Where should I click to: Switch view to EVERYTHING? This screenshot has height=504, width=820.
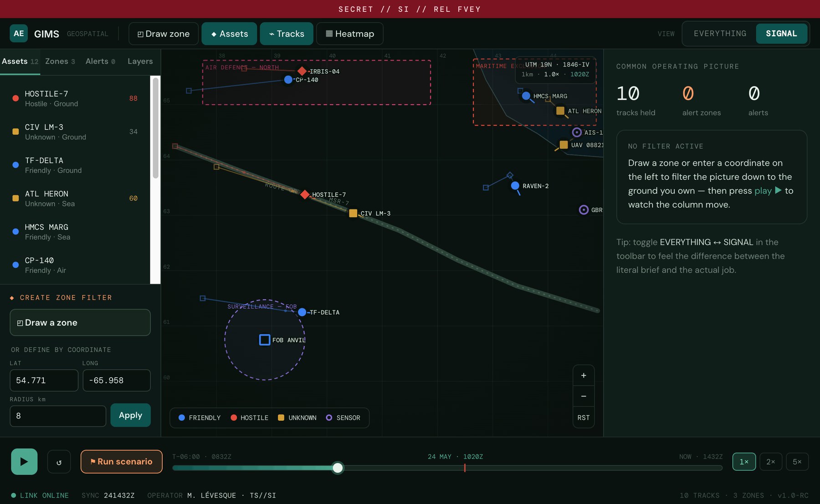720,34
